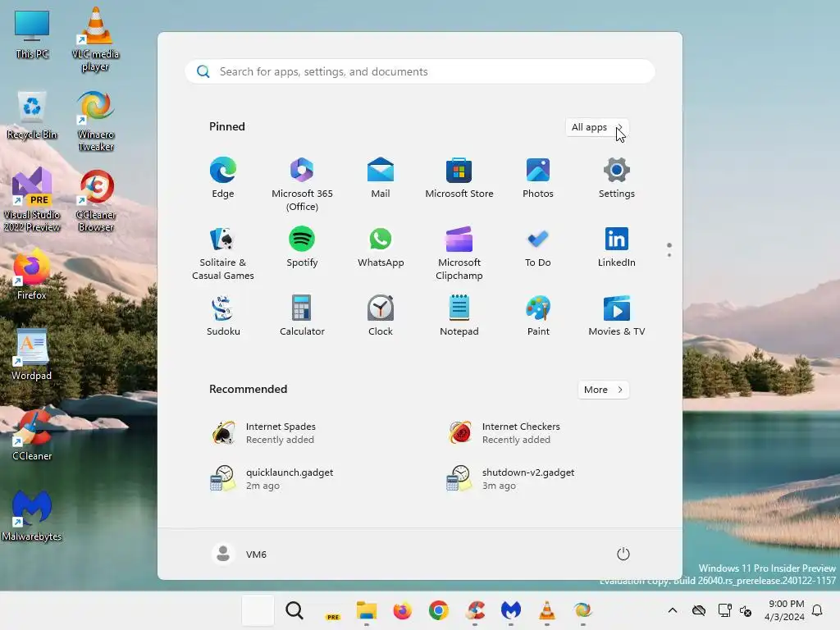Select This PC desktop icon
Image resolution: width=840 pixels, height=630 pixels.
32,34
